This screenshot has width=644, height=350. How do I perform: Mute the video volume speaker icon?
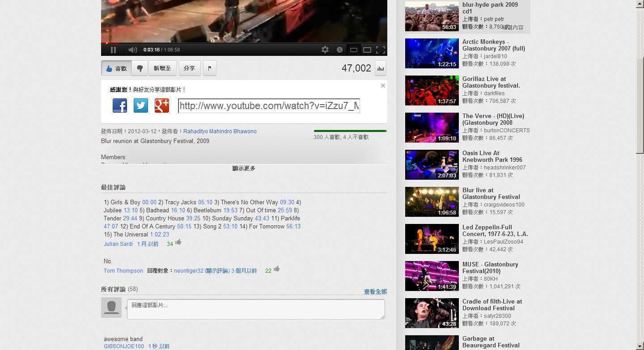132,50
